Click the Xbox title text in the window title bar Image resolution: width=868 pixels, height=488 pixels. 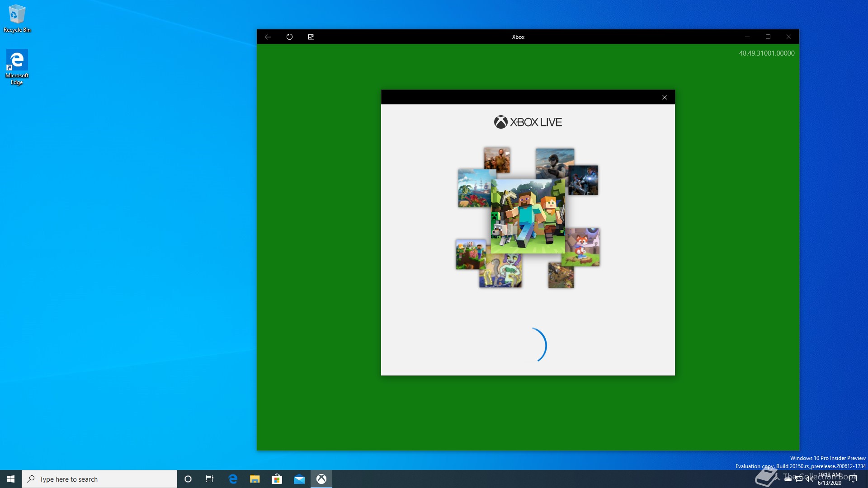pyautogui.click(x=518, y=37)
